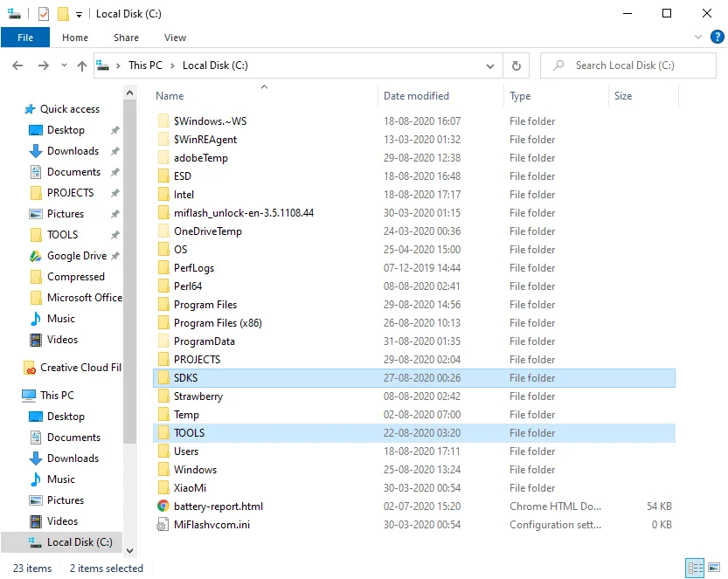Sort by the Date modified column header
This screenshot has width=728, height=579.
tap(416, 96)
